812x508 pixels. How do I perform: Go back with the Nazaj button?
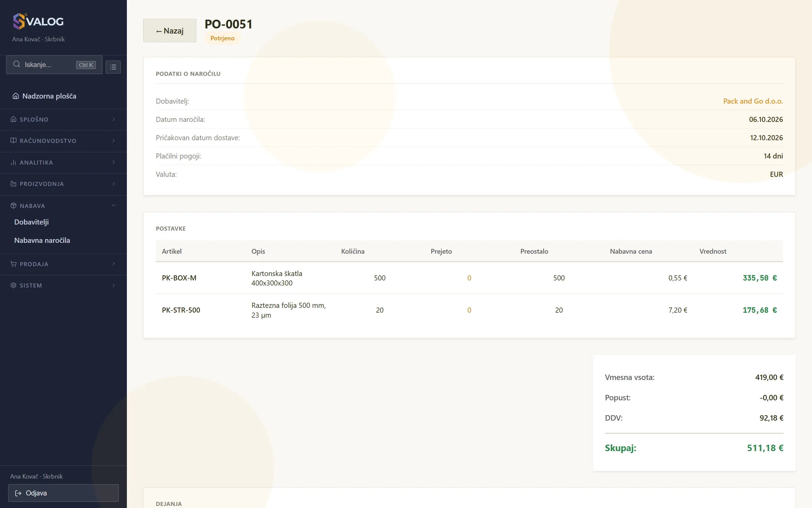point(170,30)
